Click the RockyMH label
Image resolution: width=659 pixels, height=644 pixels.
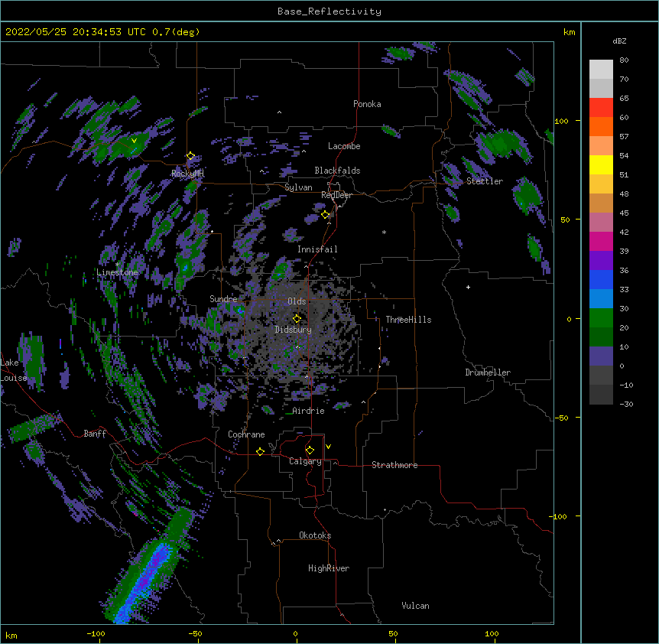pyautogui.click(x=187, y=173)
